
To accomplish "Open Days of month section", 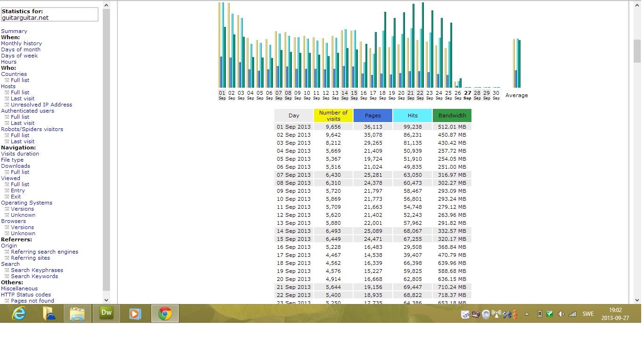I will [21, 49].
